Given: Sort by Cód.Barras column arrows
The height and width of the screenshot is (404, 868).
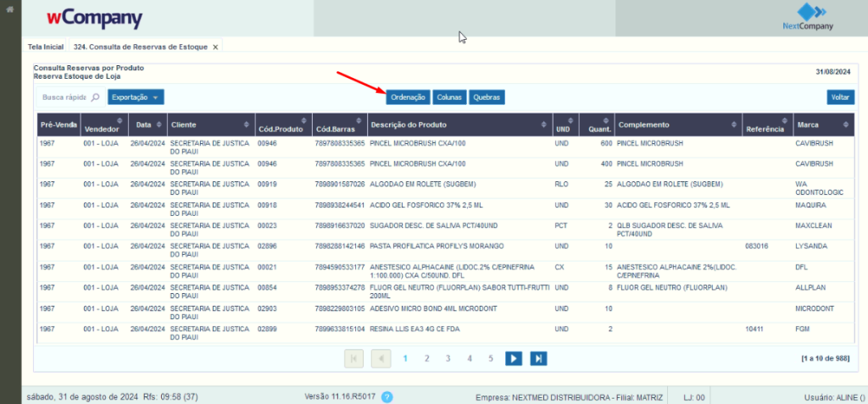Looking at the screenshot, I should 359,121.
